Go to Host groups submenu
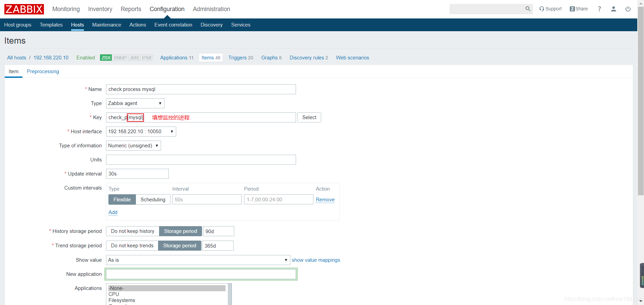This screenshot has width=644, height=305. pyautogui.click(x=18, y=25)
